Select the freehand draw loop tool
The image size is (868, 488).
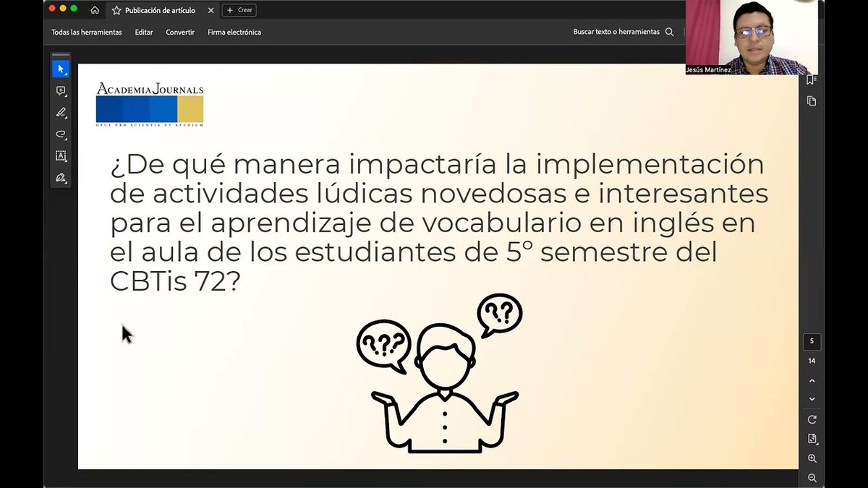click(x=61, y=134)
